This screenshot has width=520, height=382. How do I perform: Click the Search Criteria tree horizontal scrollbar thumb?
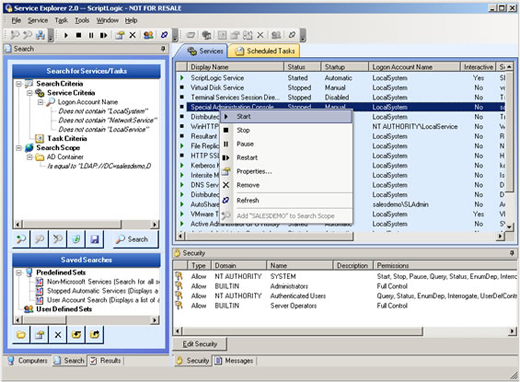(x=72, y=224)
